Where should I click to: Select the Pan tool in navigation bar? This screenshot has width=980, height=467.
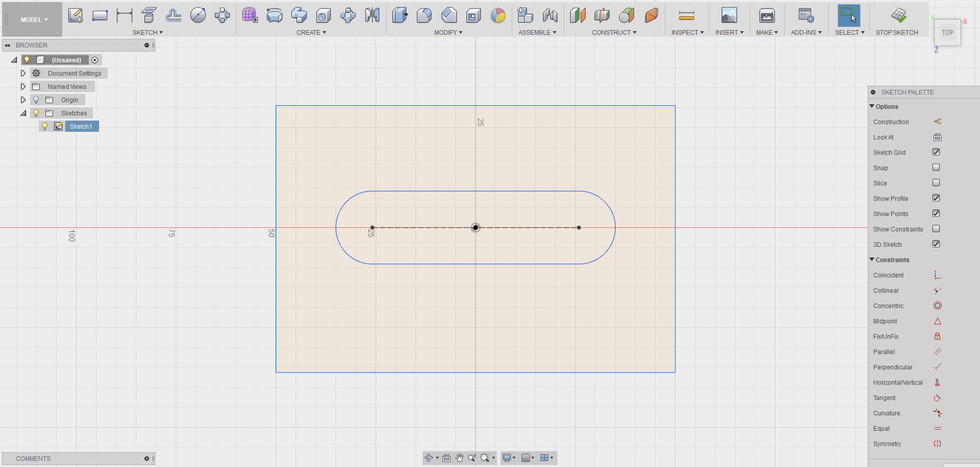pos(459,458)
